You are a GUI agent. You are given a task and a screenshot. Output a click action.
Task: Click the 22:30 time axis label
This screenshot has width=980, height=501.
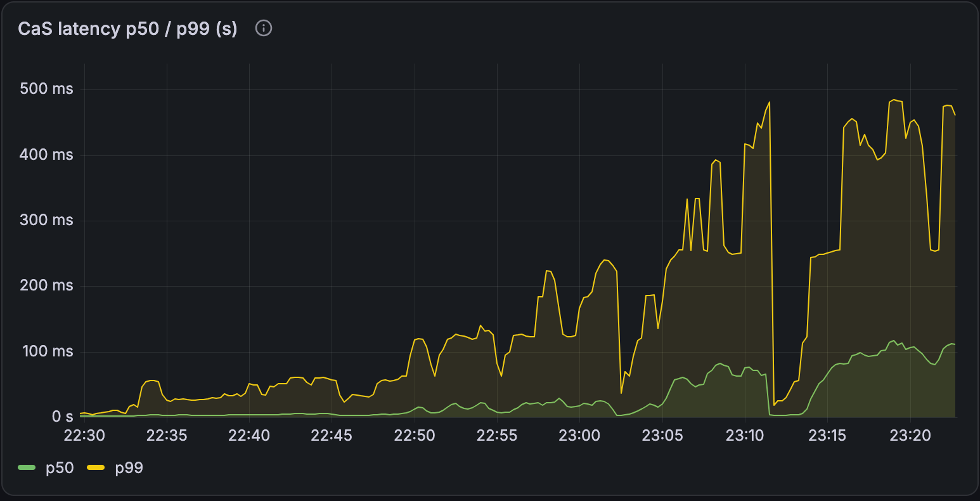click(x=84, y=436)
